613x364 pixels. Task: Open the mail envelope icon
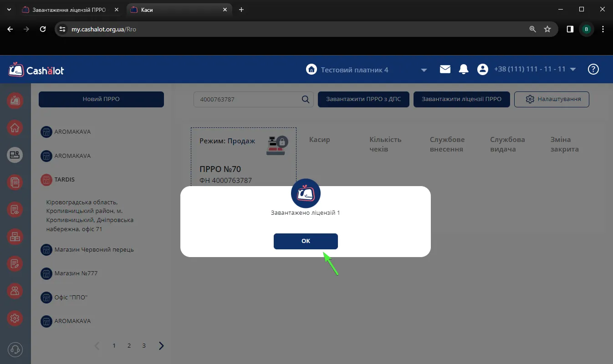tap(445, 69)
